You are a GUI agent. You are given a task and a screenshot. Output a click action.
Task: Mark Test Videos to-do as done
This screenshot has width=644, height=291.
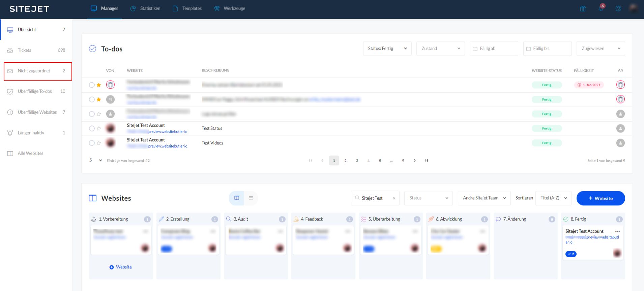click(x=92, y=143)
